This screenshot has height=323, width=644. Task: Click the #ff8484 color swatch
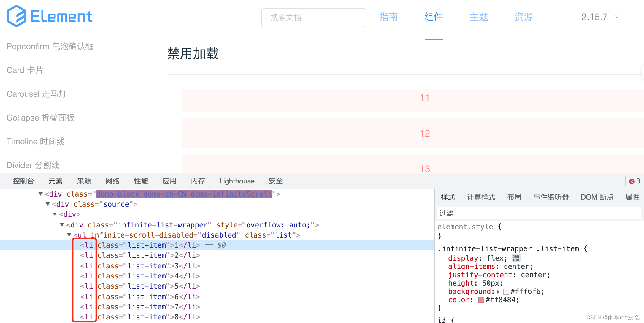pos(481,300)
